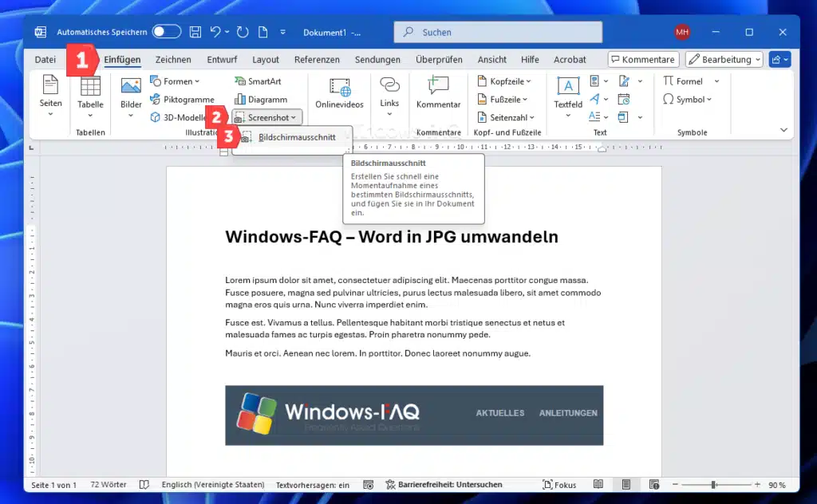Open the Bearbeitung mode dropdown
817x504 pixels.
tap(724, 59)
